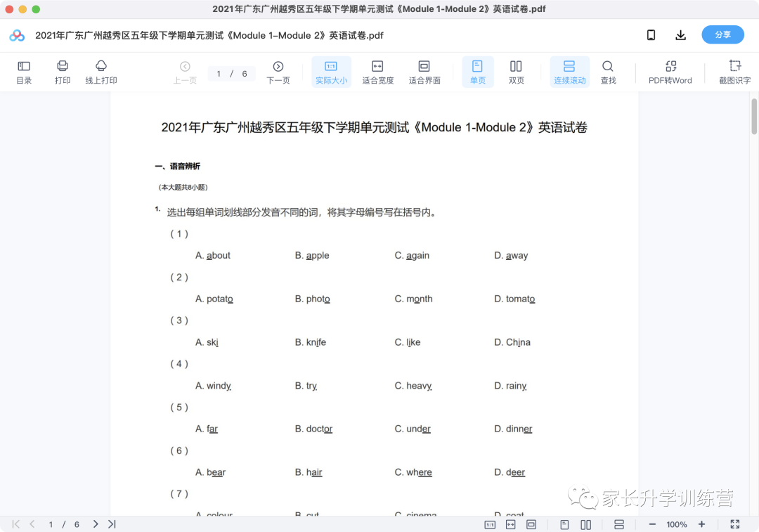Click option D. tomato
This screenshot has width=759, height=532.
[514, 299]
